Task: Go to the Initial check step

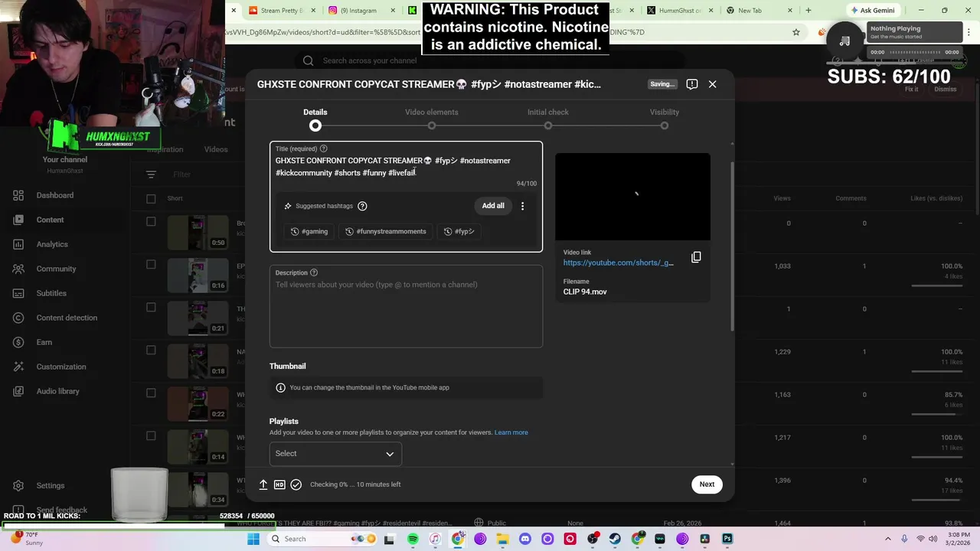Action: coord(548,118)
